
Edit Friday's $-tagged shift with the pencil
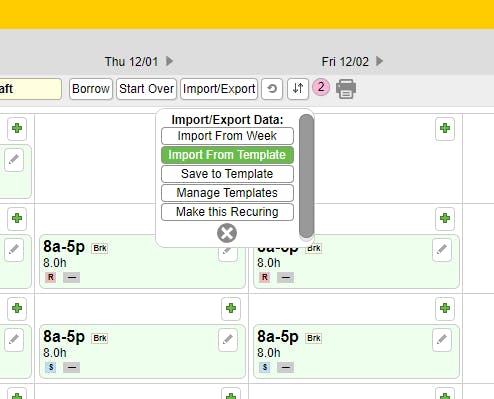coord(442,340)
